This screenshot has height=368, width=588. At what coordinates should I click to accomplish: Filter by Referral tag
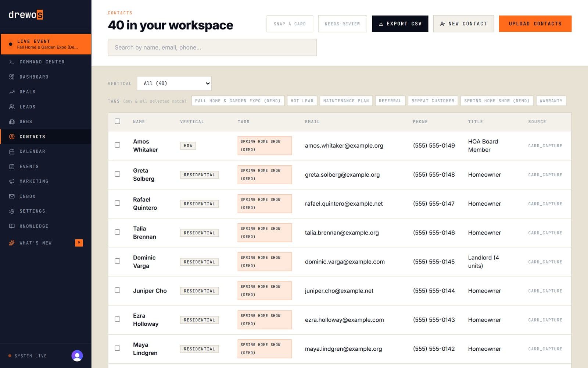[x=390, y=101]
